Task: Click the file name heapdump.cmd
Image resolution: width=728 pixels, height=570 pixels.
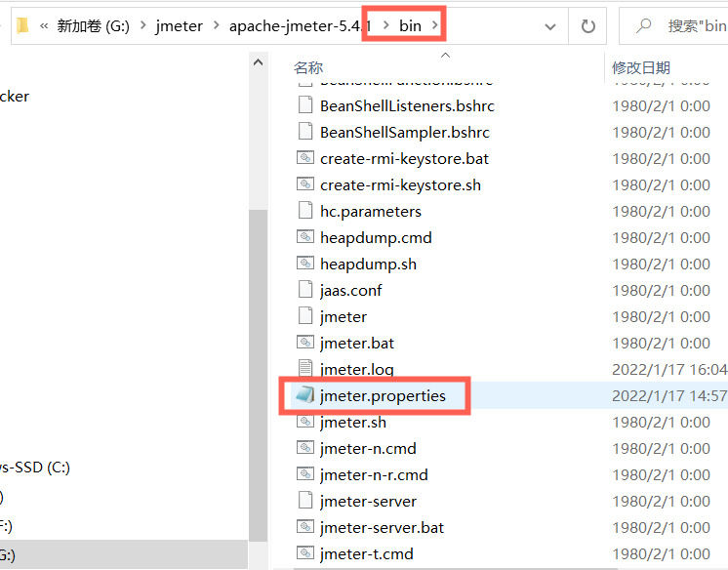Action: (x=376, y=238)
